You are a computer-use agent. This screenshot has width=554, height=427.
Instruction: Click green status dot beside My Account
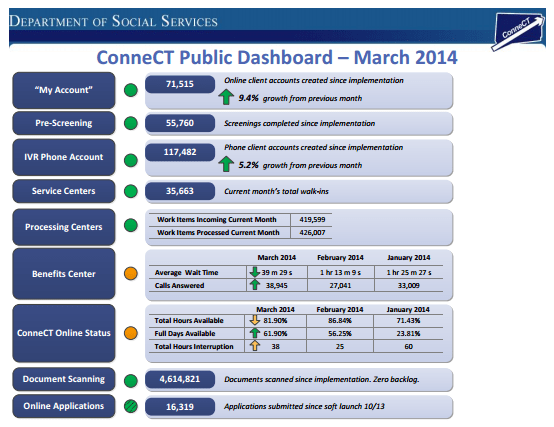tap(131, 90)
